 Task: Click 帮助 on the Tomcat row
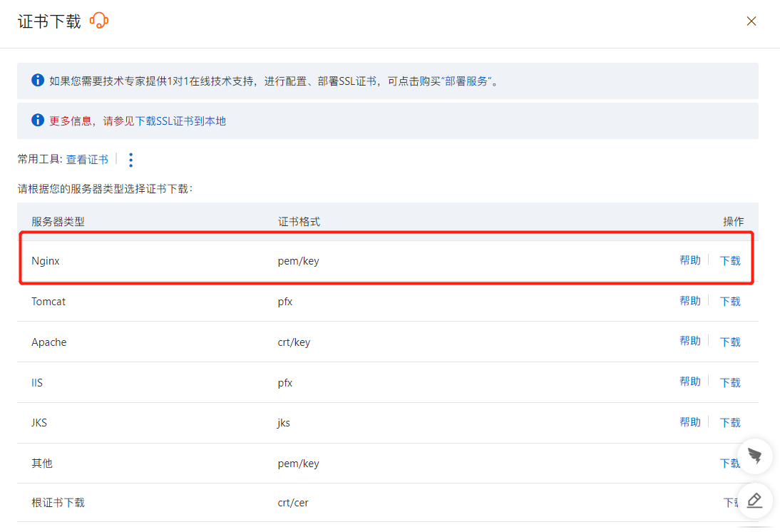click(x=690, y=301)
